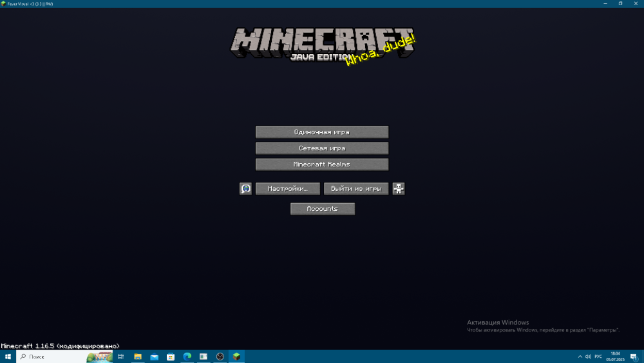Open the notification center icon

pyautogui.click(x=634, y=357)
